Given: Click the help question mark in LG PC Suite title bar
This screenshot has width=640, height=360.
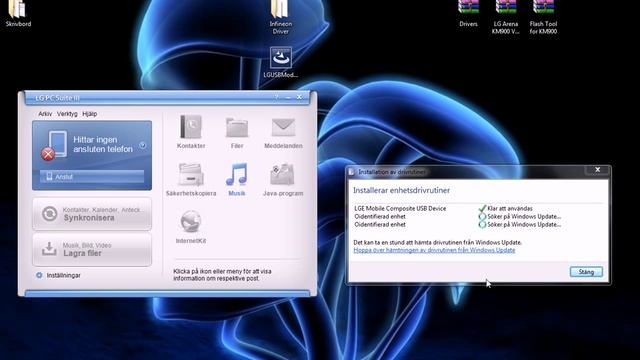Looking at the screenshot, I should tap(276, 97).
